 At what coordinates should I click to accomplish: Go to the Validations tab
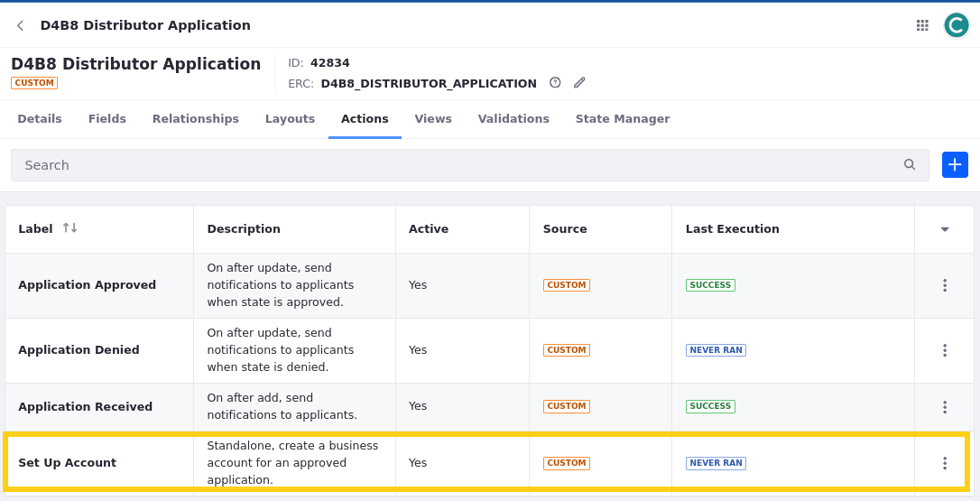pos(513,119)
